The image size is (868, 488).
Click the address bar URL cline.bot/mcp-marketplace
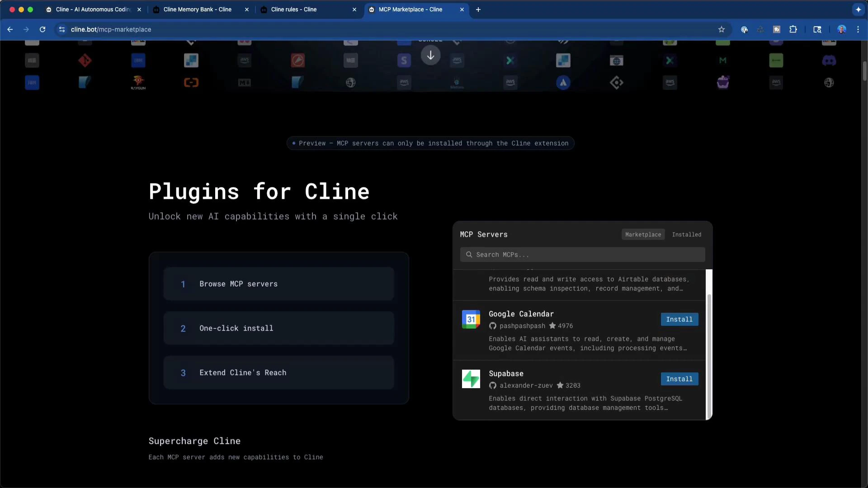click(111, 29)
